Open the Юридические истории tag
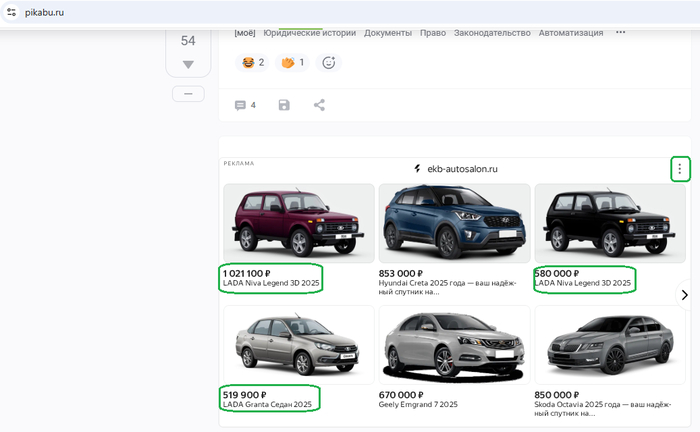 pyautogui.click(x=309, y=33)
